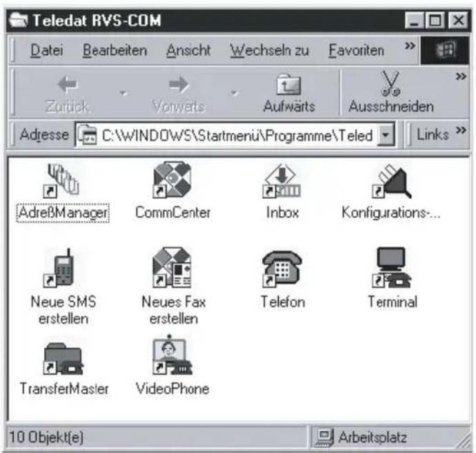Open the Datei menu

point(47,50)
